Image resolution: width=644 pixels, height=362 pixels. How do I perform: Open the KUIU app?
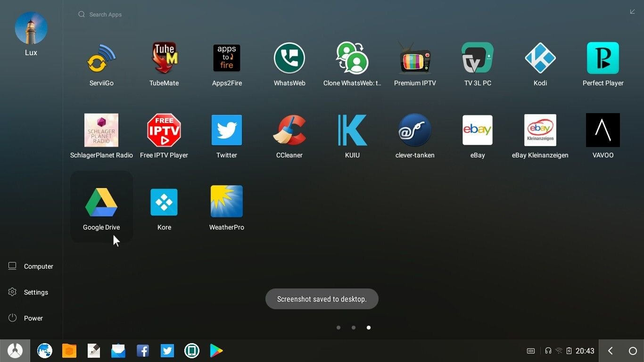click(352, 130)
